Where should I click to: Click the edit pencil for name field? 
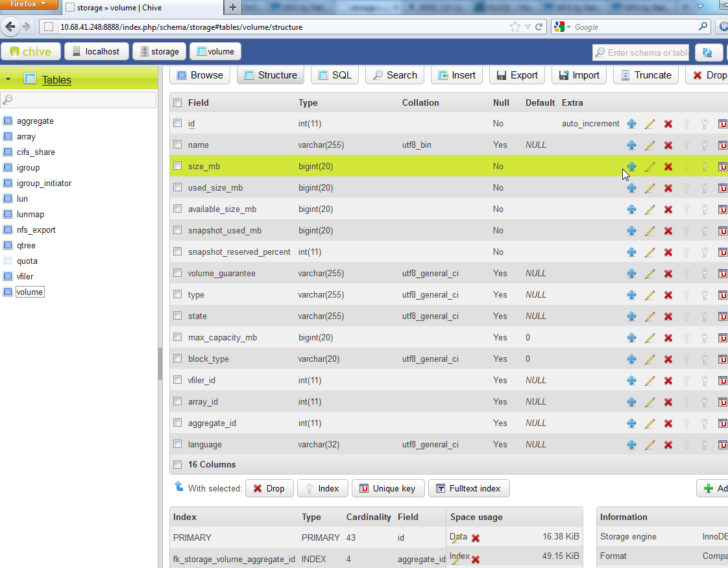pyautogui.click(x=650, y=145)
